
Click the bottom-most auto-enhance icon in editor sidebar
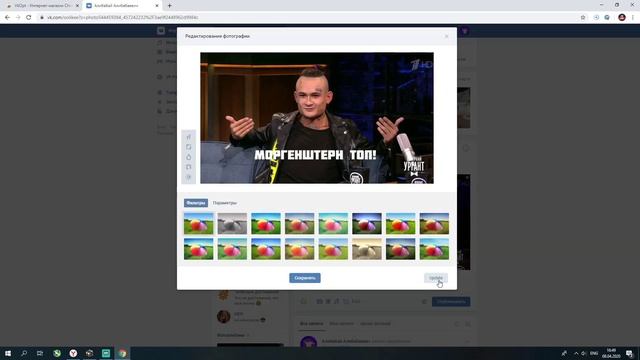coord(189,177)
